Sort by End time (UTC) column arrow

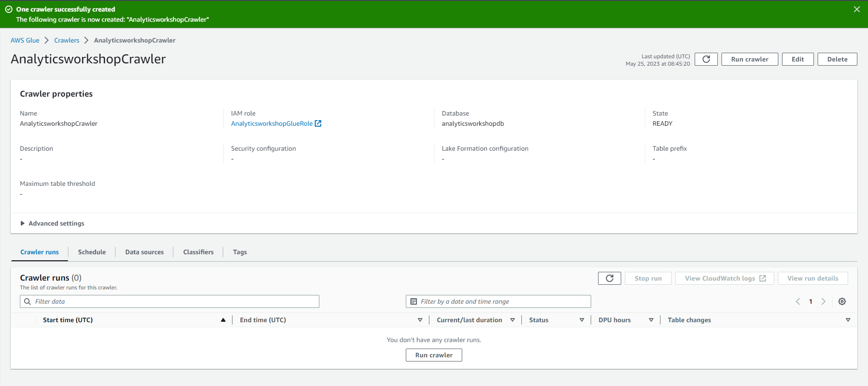coord(420,320)
